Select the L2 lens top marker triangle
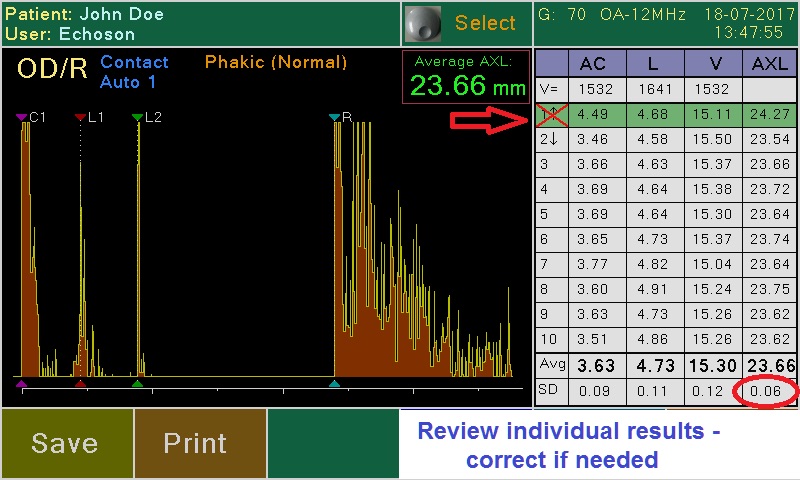The height and width of the screenshot is (480, 800). (x=137, y=117)
